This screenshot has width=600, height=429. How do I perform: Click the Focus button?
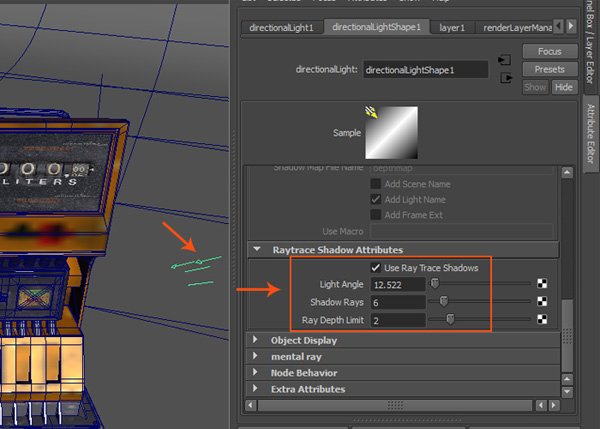tap(550, 51)
